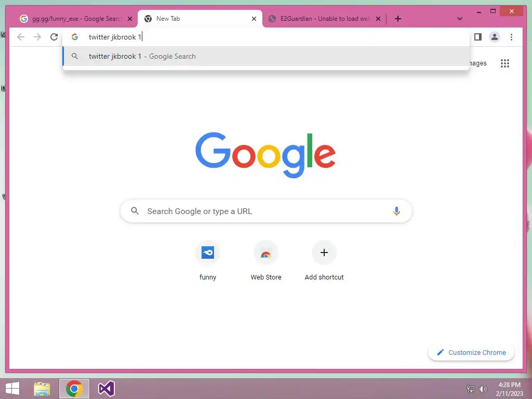Click the Google logo doodle

coord(265,155)
